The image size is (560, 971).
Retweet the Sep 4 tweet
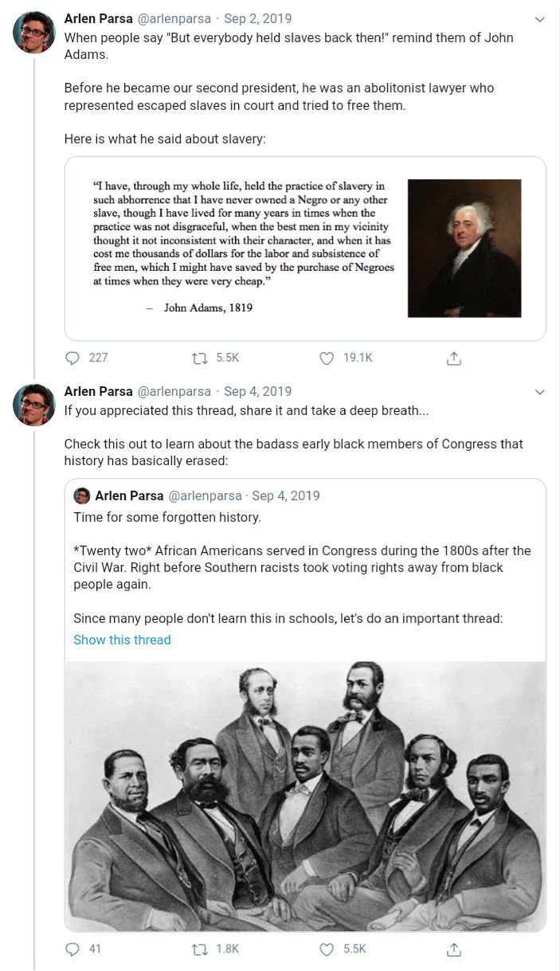200,949
